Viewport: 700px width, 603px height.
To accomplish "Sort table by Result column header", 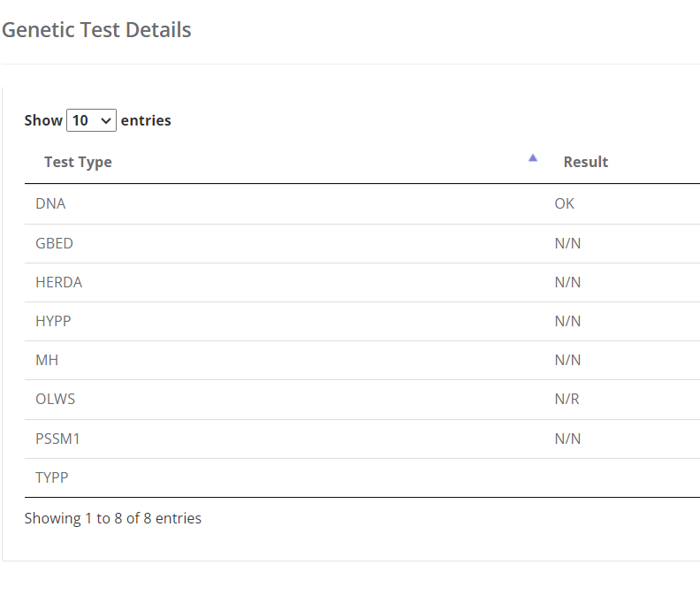I will (x=586, y=162).
